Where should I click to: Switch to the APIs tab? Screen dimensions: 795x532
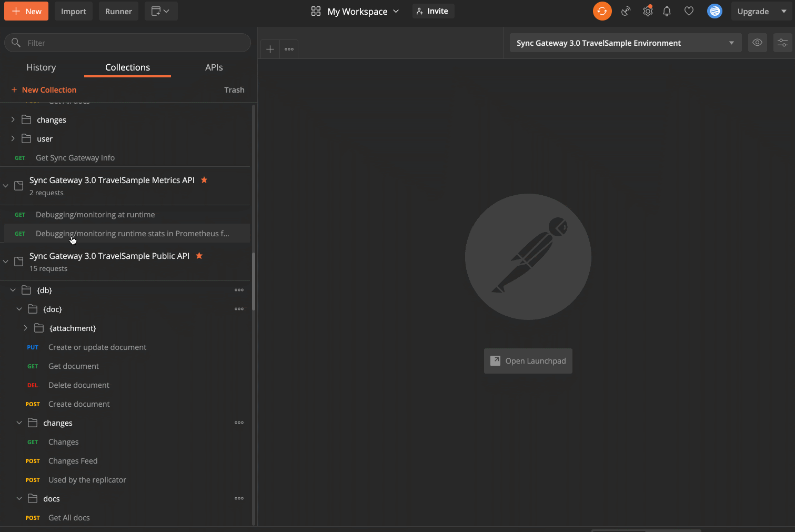point(214,67)
